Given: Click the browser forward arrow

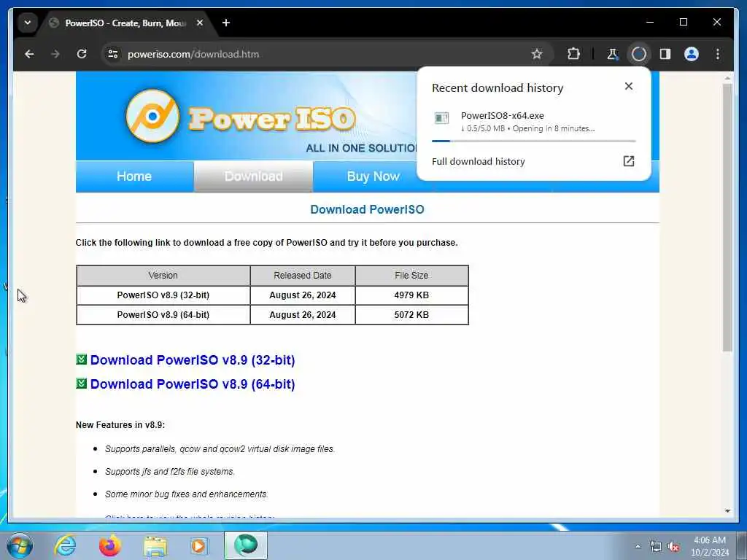Looking at the screenshot, I should pyautogui.click(x=55, y=54).
